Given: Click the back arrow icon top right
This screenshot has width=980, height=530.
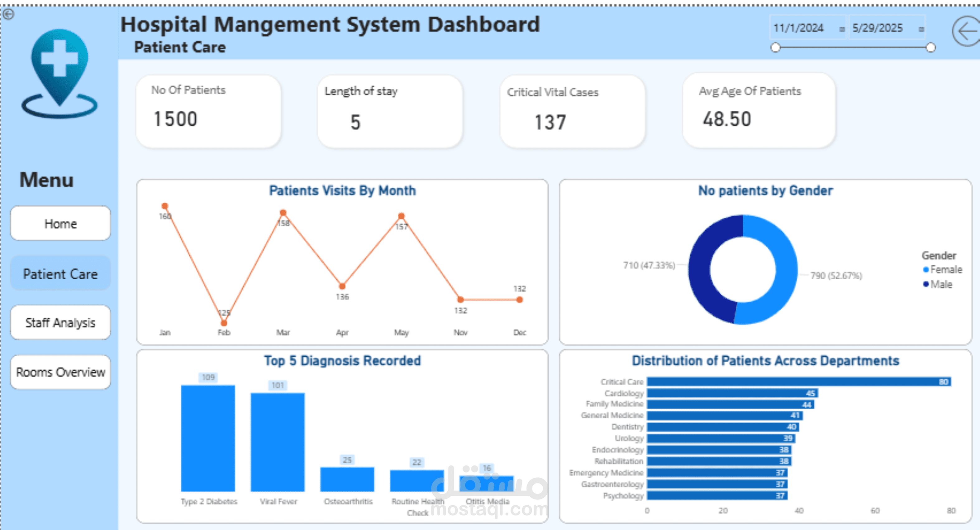Looking at the screenshot, I should pyautogui.click(x=967, y=31).
